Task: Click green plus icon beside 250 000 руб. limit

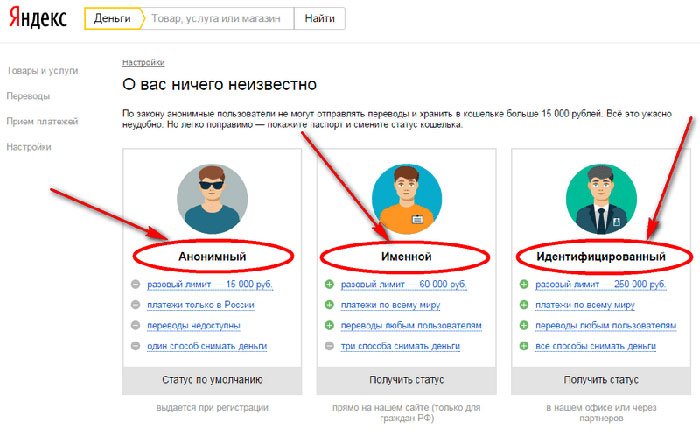Action: (x=524, y=284)
